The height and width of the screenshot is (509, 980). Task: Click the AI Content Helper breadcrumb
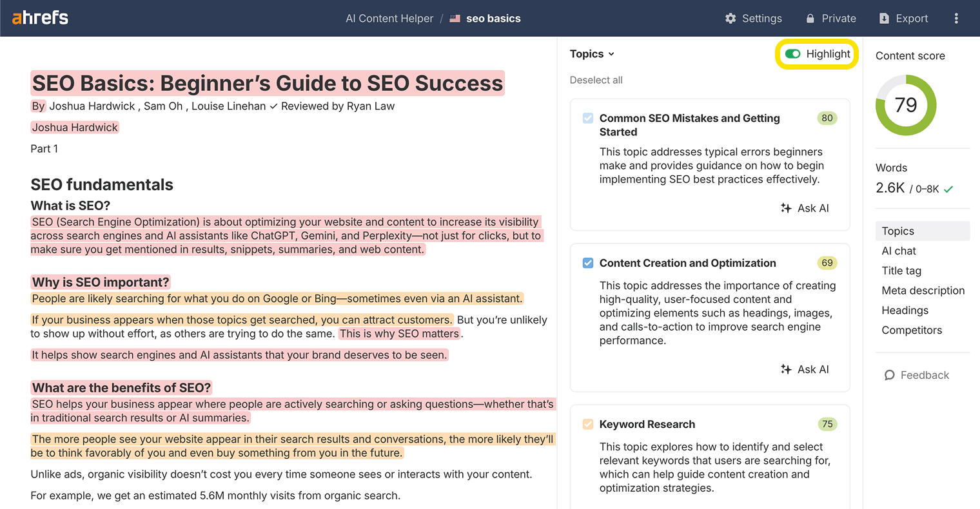(x=389, y=18)
